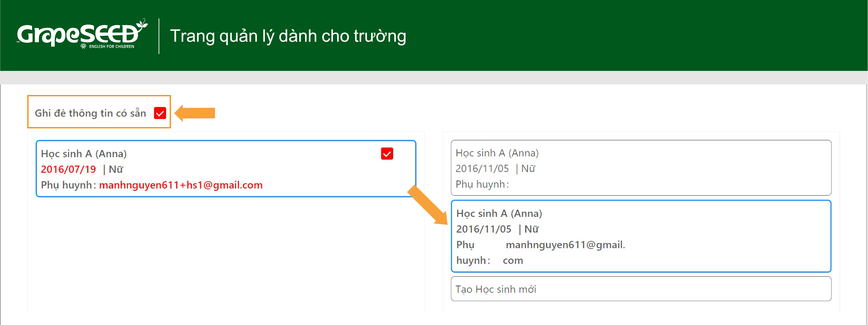
Task: Select right-side Học sinh A card with empty Phụ huynh
Action: point(641,168)
